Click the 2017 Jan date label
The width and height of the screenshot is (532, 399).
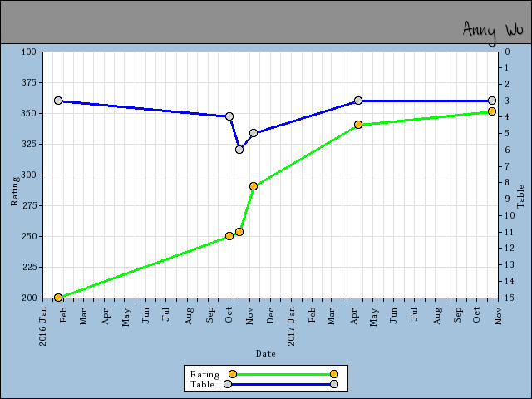pos(291,327)
